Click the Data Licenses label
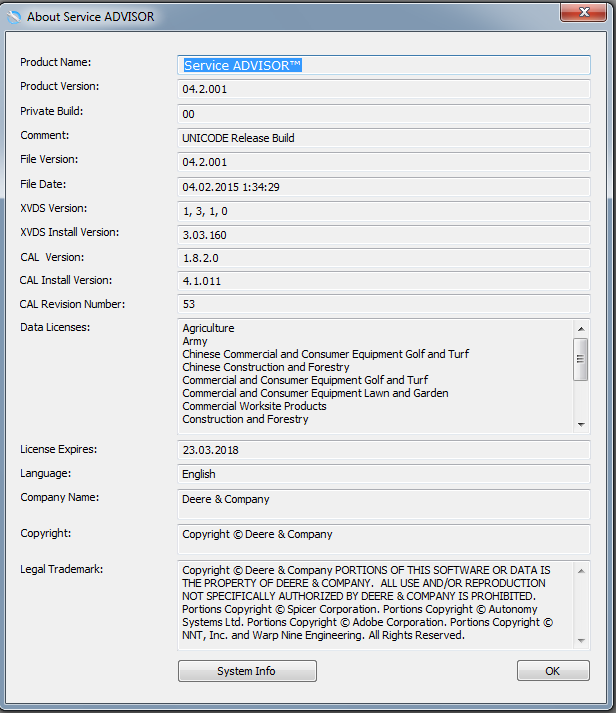This screenshot has height=713, width=616. (55, 327)
